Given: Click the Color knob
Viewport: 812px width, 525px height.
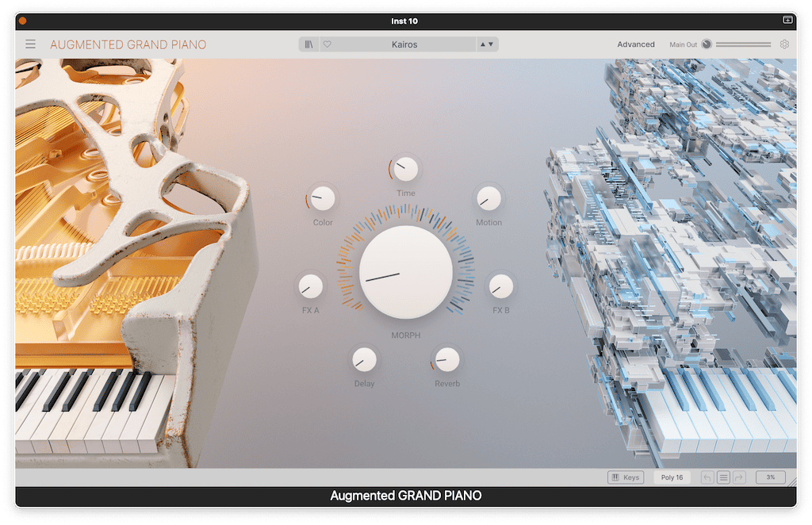Looking at the screenshot, I should tap(323, 198).
